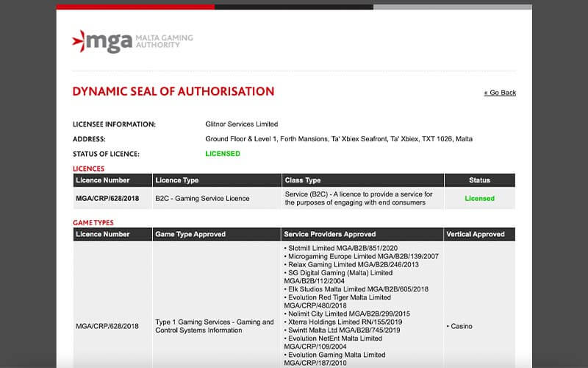Click Evolution Red Tiger Malta Limited entry
This screenshot has width=588, height=368.
[337, 302]
